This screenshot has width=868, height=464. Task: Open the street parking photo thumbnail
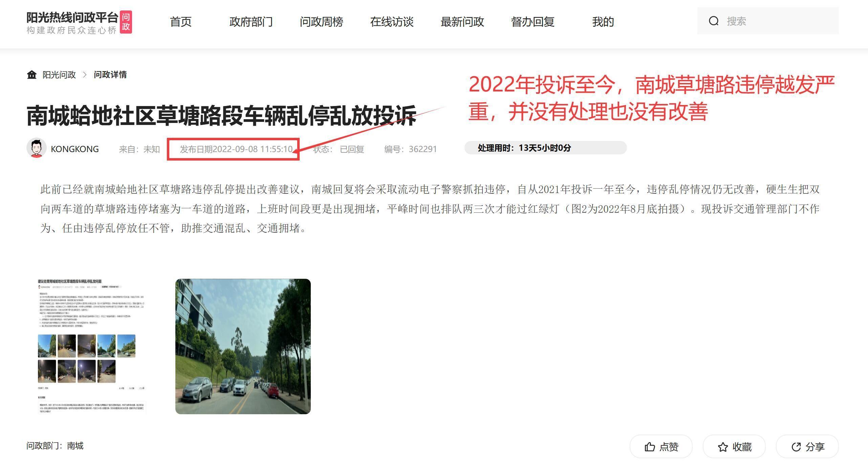243,346
